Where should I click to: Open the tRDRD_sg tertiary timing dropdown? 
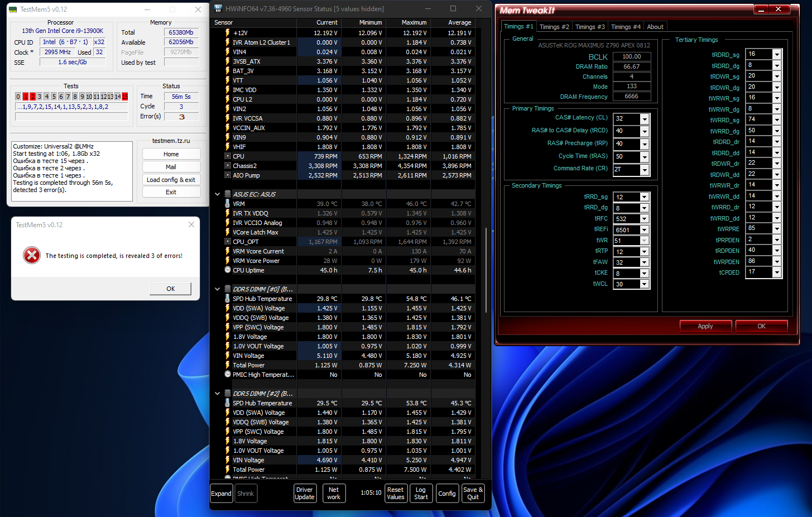(777, 54)
